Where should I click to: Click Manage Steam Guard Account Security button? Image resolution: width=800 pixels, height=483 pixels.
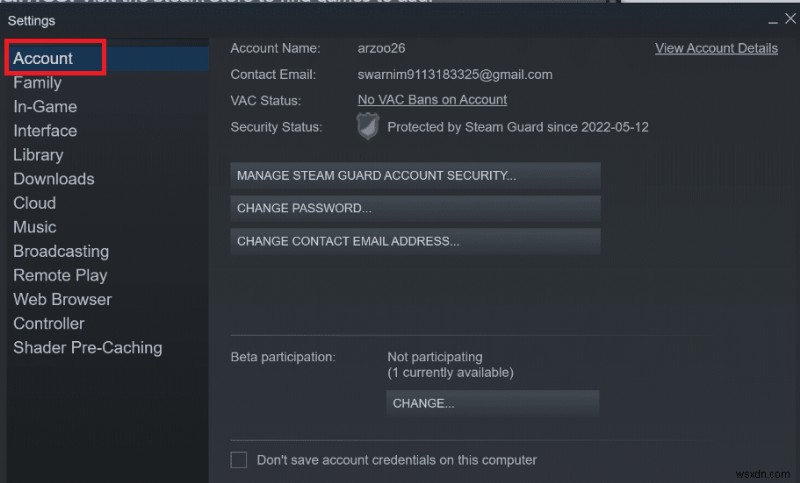coord(415,176)
